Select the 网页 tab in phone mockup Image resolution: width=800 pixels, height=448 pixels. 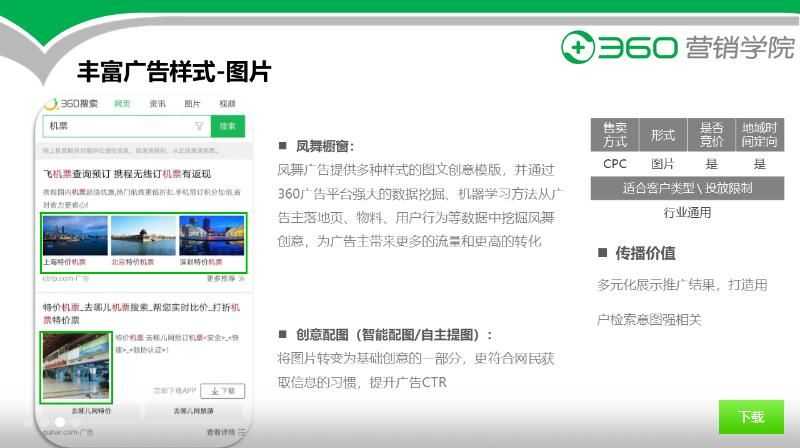(122, 104)
